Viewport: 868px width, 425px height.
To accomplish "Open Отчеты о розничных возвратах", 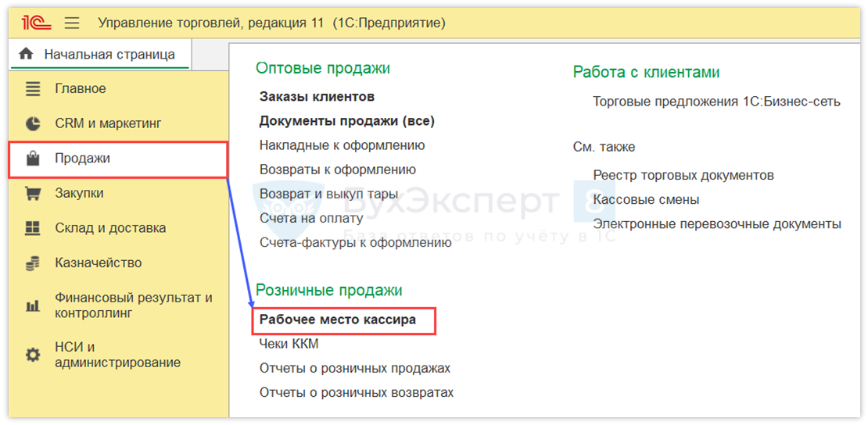I will pos(357,393).
